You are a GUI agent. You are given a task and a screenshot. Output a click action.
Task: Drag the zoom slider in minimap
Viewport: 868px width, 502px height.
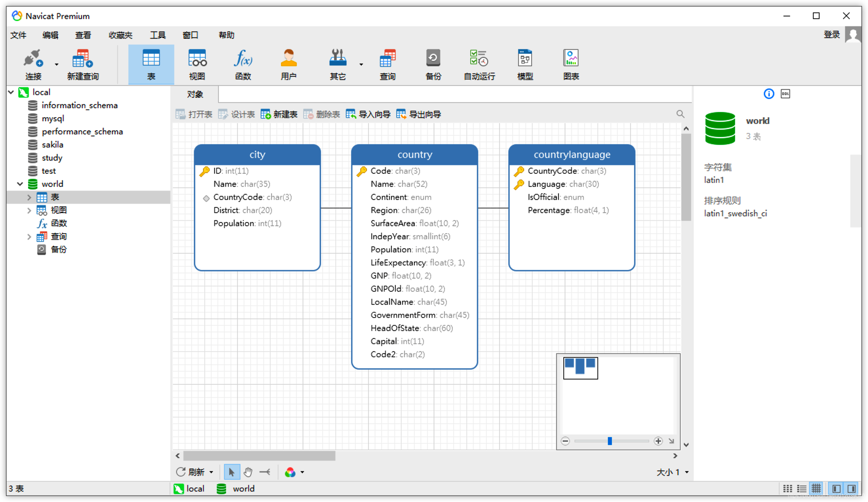610,441
